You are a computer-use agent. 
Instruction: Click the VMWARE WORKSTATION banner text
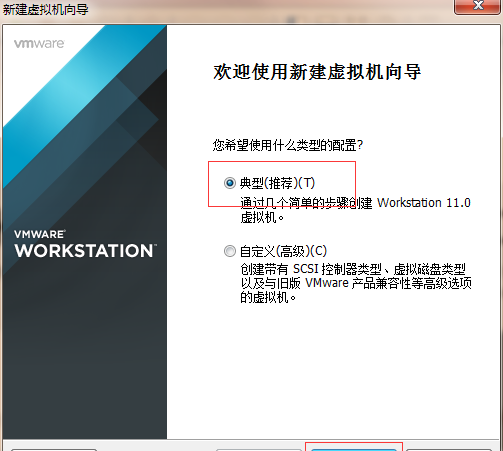click(x=85, y=244)
